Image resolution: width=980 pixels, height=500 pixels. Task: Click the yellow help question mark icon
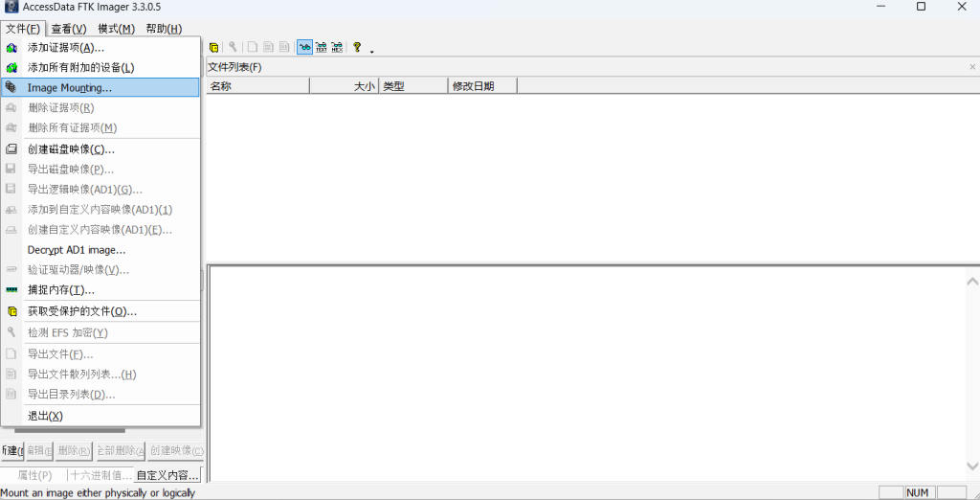pos(357,47)
